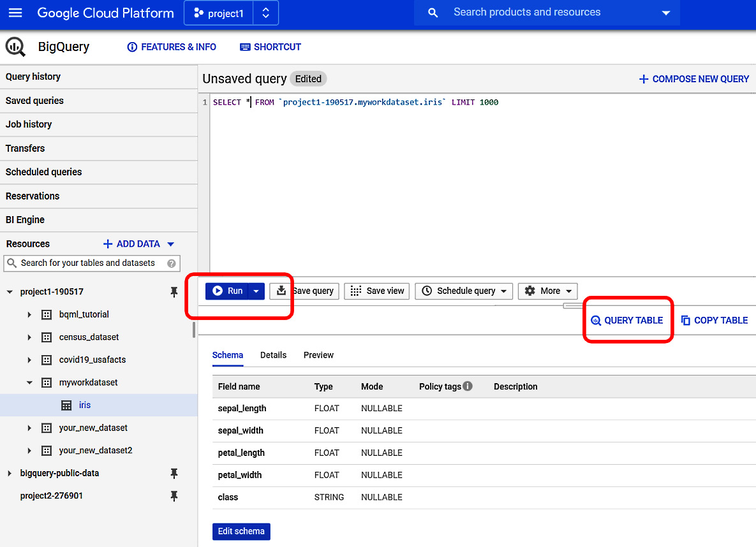The width and height of the screenshot is (756, 547).
Task: Click the census_dataset dataset icon
Action: point(47,337)
